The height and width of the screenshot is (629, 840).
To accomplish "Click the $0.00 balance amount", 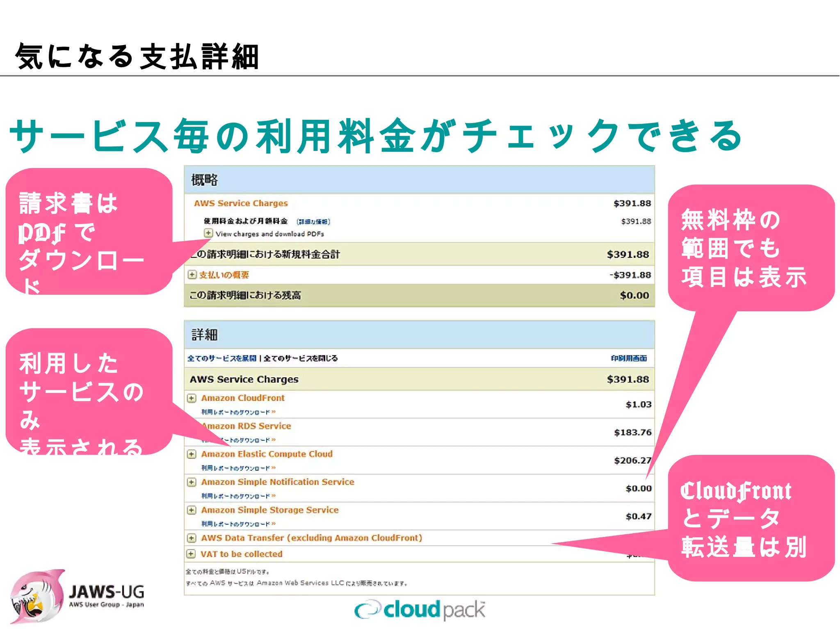I will [634, 295].
